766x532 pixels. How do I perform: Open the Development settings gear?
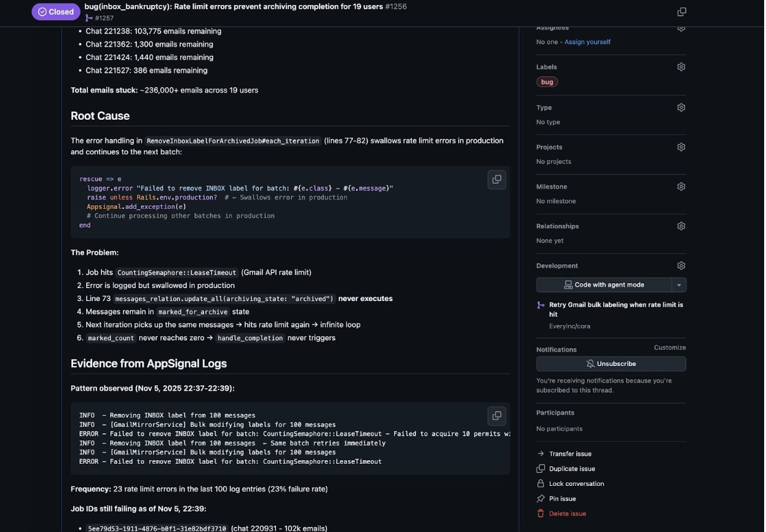coord(681,266)
